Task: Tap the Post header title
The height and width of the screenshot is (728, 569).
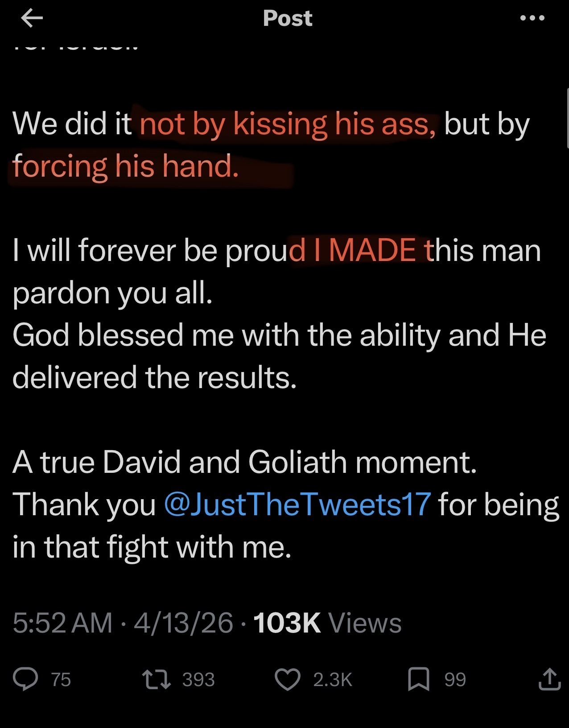Action: click(288, 18)
